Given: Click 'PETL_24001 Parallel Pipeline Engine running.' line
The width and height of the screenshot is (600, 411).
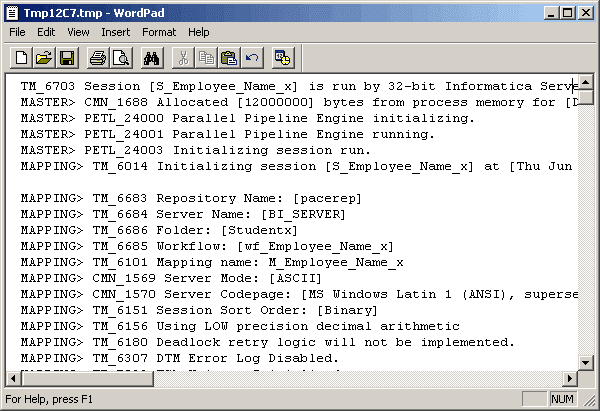Looking at the screenshot, I should pyautogui.click(x=228, y=134).
